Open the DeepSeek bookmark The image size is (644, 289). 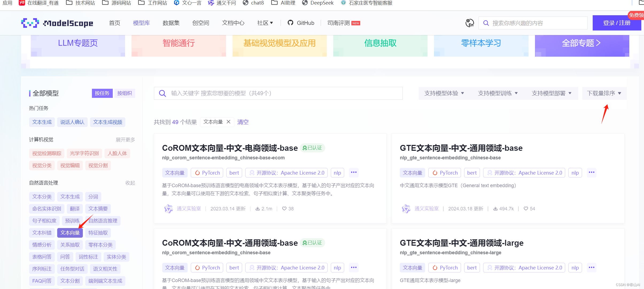318,3
